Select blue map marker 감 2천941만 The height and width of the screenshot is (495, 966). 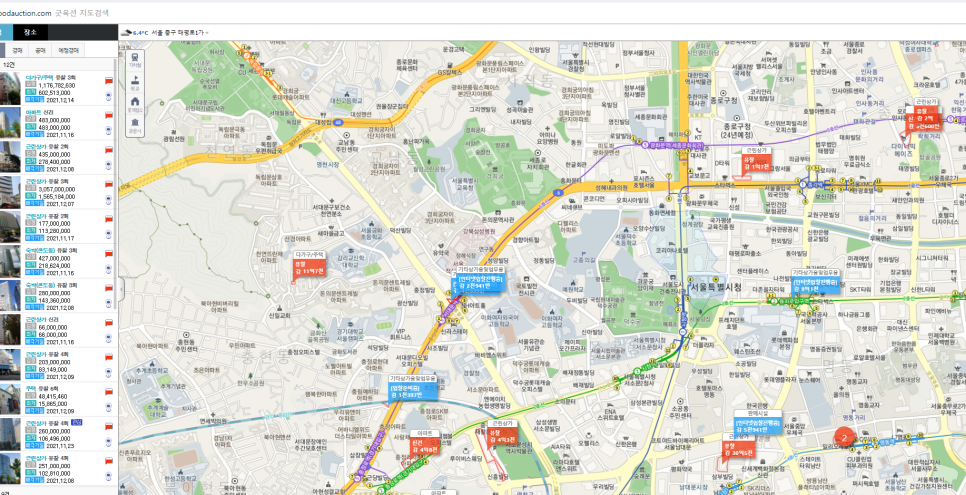[481, 282]
